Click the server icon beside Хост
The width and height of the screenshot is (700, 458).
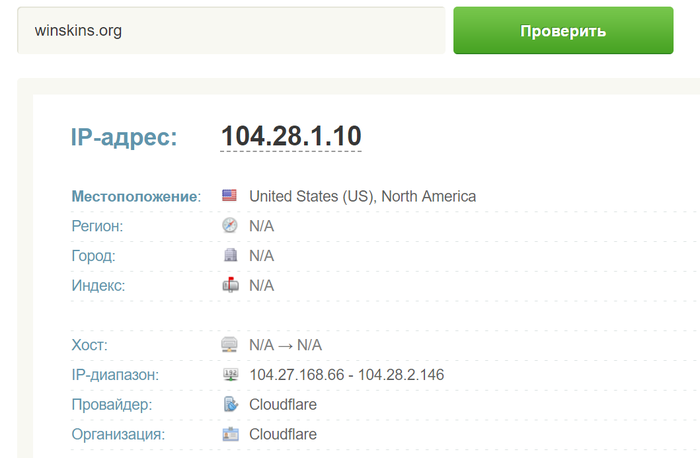pyautogui.click(x=230, y=345)
